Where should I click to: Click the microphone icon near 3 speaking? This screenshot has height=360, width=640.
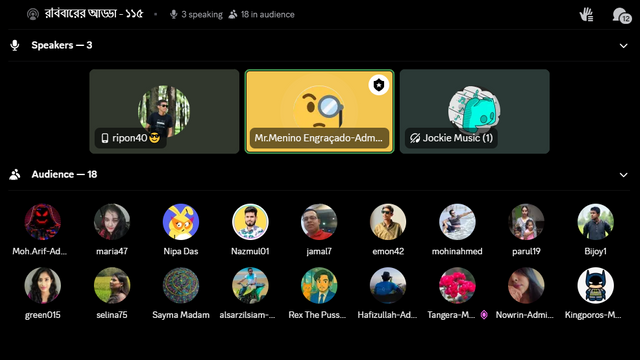173,15
